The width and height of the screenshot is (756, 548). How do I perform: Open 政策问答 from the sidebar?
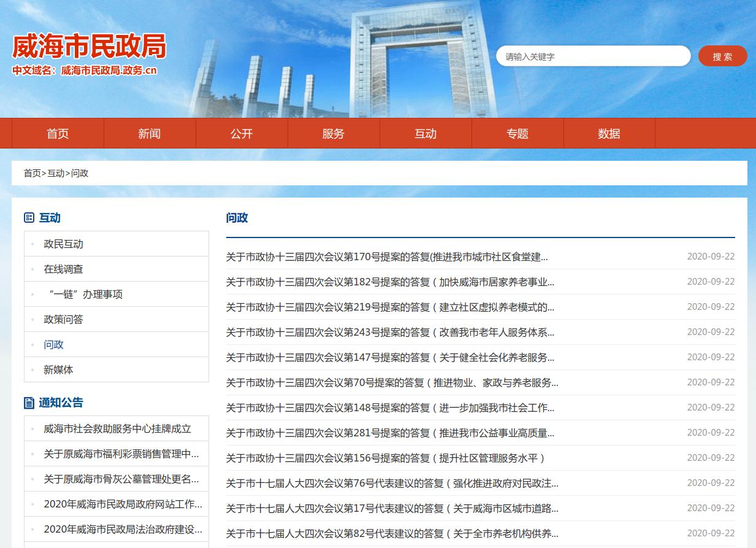[x=63, y=320]
